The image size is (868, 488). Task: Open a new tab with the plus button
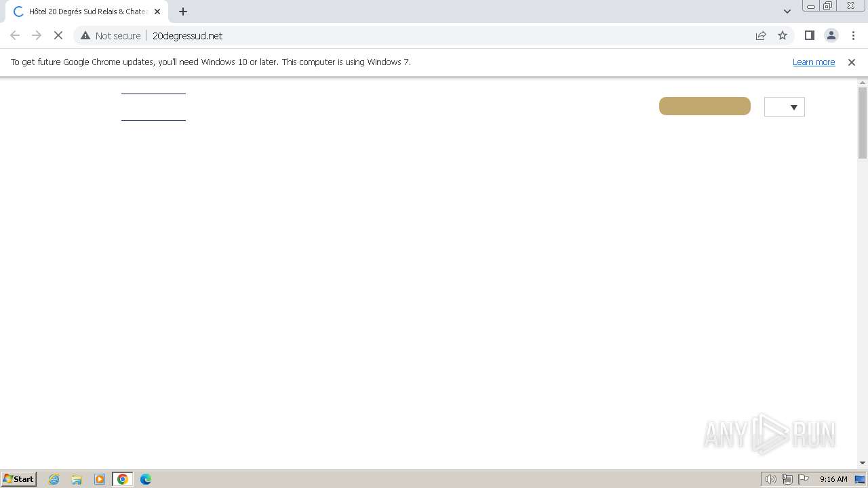183,12
